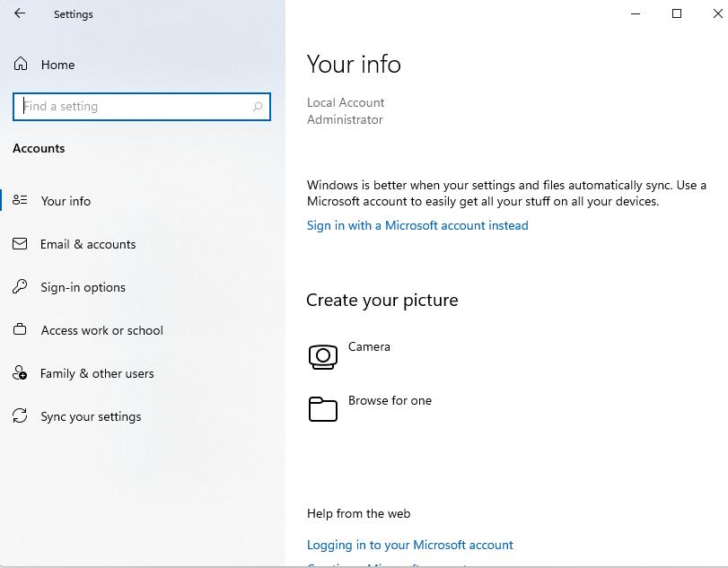
Task: Click the Email & accounts envelope icon
Action: [20, 244]
